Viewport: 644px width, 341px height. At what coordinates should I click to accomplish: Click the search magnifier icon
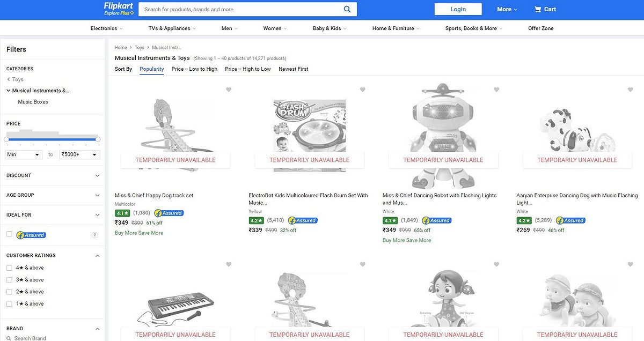click(x=347, y=9)
